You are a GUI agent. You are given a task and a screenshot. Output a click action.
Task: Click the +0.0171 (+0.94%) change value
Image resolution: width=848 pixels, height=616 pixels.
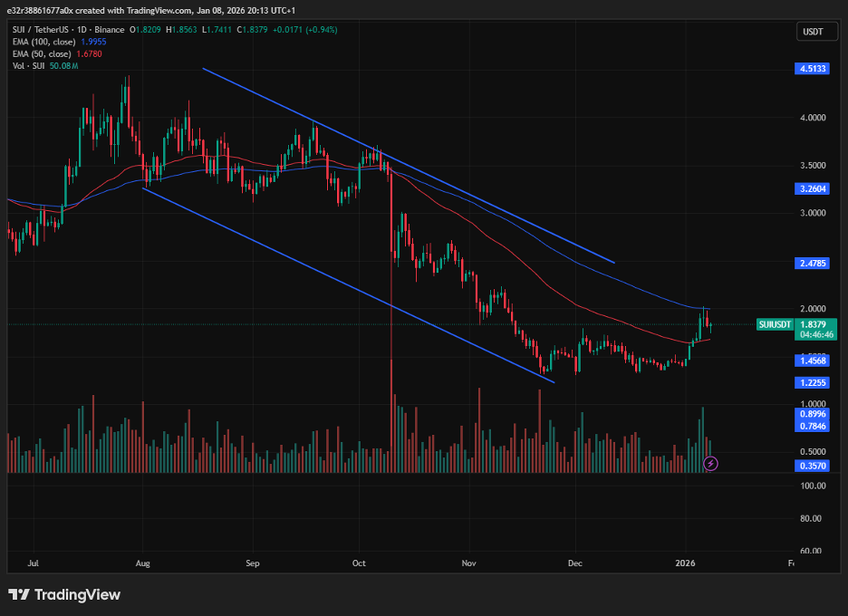304,30
